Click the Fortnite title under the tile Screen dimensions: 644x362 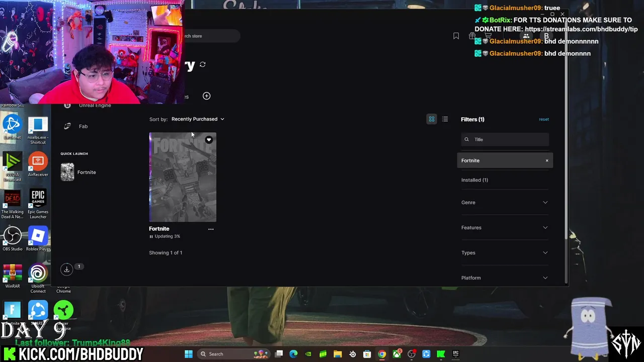click(159, 229)
